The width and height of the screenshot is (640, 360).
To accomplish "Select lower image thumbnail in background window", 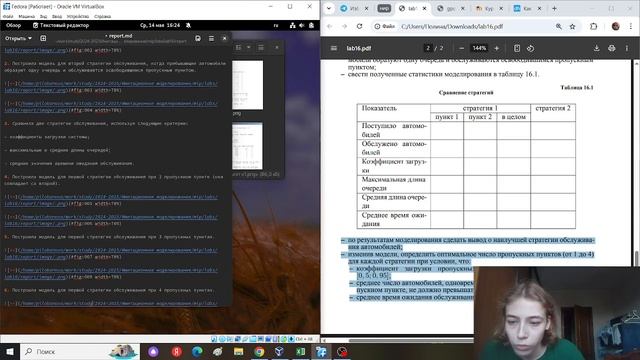I will 247,146.
